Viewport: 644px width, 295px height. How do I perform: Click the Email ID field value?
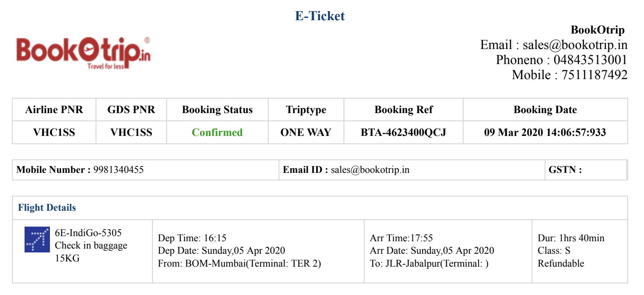coord(370,170)
